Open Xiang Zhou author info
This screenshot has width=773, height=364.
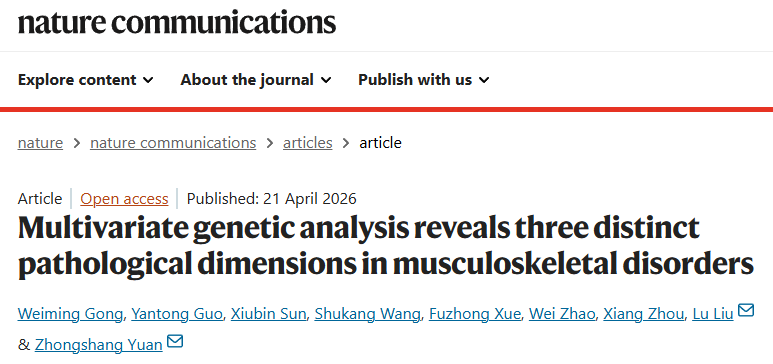pos(644,314)
